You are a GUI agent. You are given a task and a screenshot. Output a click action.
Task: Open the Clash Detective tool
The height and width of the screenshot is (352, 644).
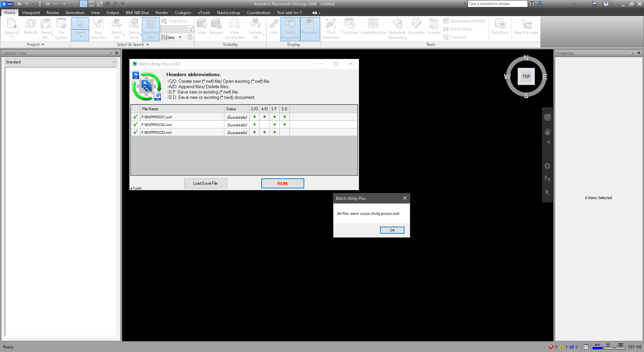click(331, 29)
